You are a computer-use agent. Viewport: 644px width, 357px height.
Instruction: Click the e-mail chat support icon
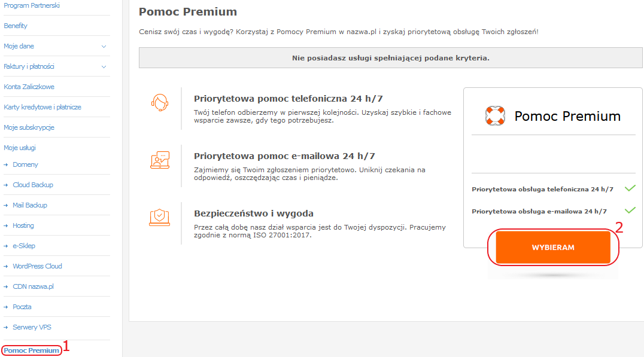click(x=160, y=160)
